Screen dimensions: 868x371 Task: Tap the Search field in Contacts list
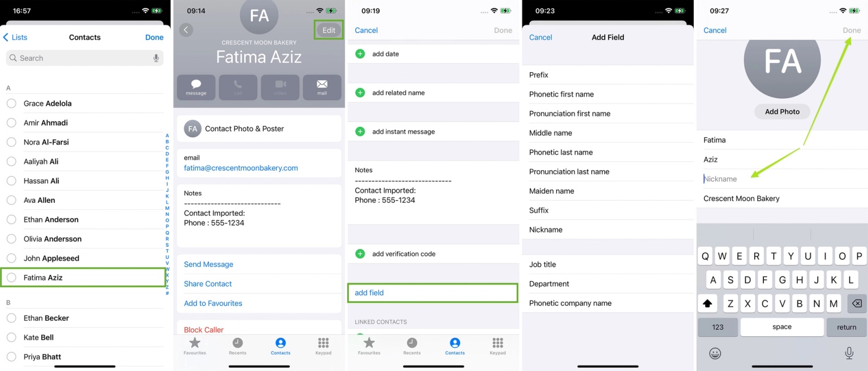pos(85,58)
